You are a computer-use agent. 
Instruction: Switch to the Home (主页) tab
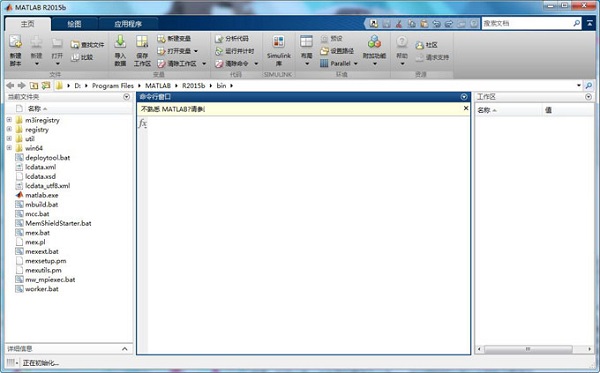28,24
